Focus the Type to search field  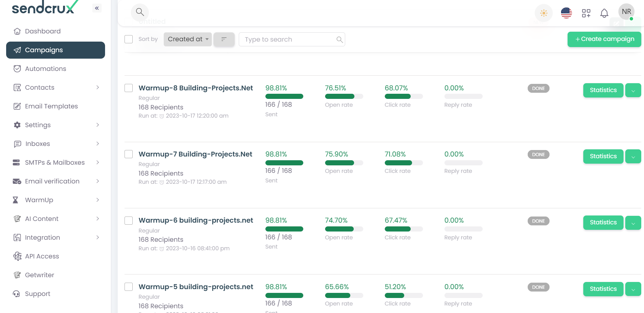[288, 40]
